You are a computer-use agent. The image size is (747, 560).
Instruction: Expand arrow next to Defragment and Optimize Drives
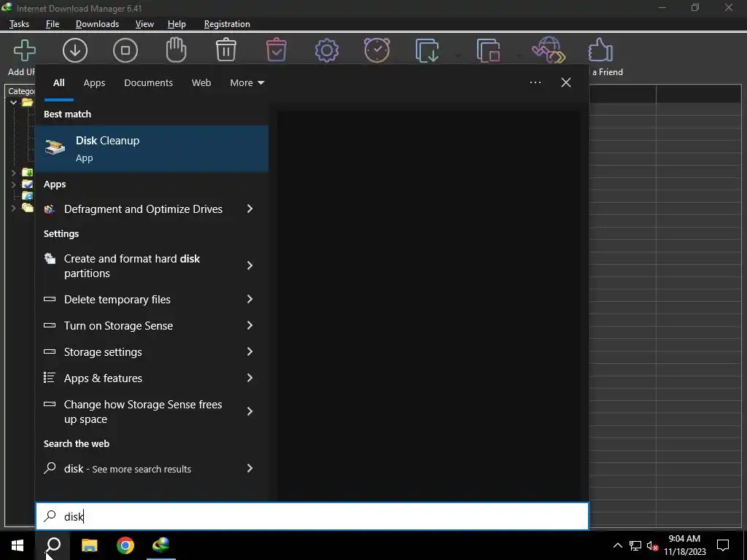click(x=249, y=209)
